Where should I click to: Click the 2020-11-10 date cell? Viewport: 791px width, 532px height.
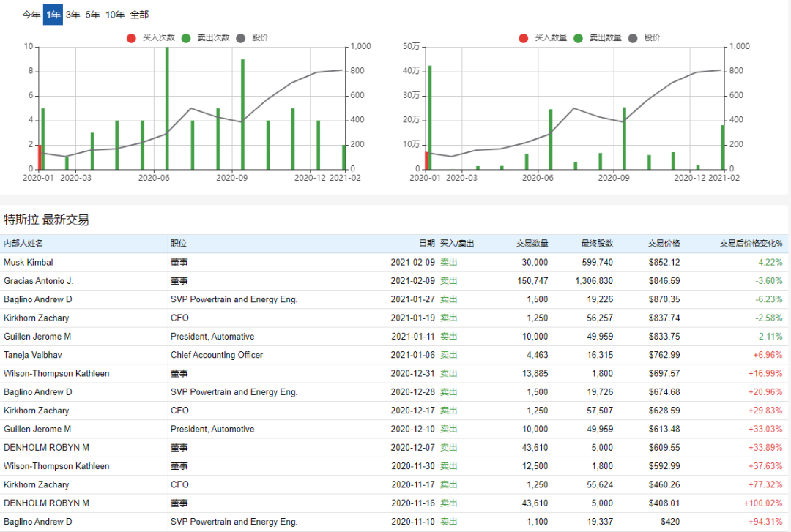coord(412,522)
